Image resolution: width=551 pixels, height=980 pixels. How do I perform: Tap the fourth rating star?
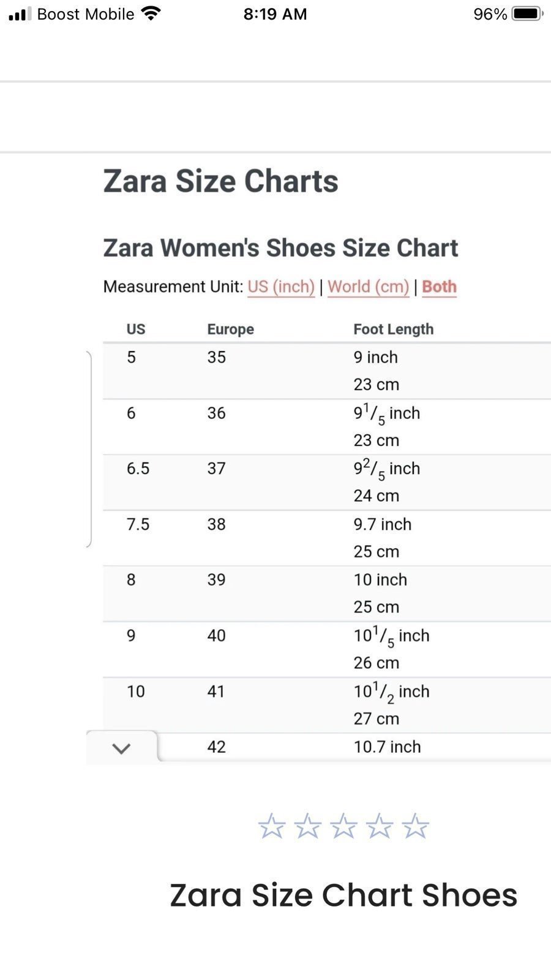pyautogui.click(x=379, y=826)
